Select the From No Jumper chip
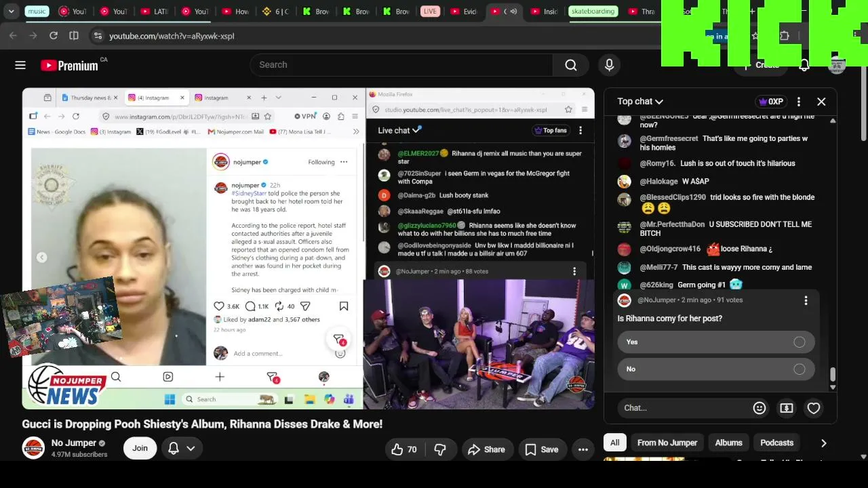Screen dimensions: 868x488 [667, 443]
